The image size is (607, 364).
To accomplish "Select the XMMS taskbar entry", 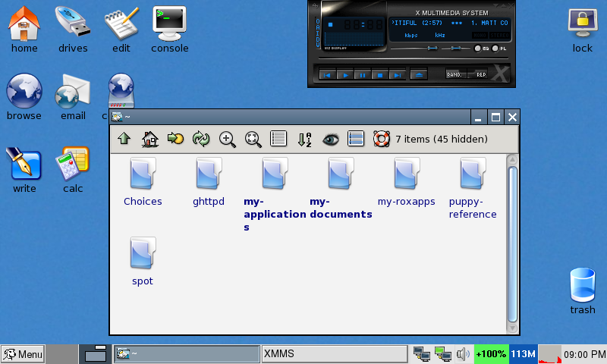I will pos(334,354).
